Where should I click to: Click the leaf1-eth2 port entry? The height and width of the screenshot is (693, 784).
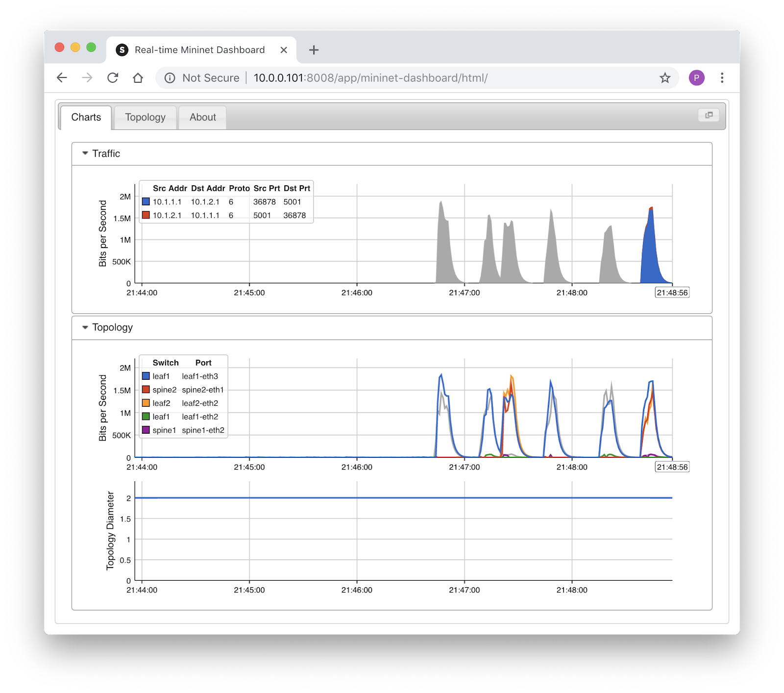click(200, 417)
